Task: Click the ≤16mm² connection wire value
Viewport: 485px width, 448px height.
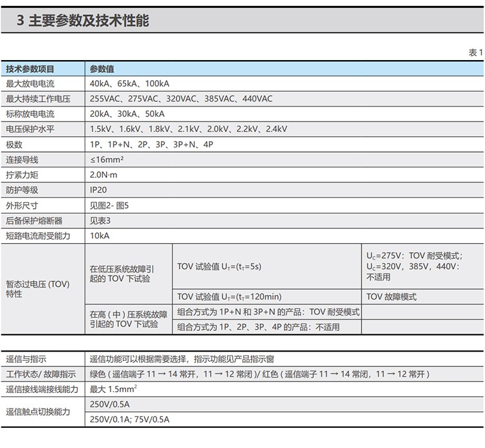Action: (x=107, y=160)
